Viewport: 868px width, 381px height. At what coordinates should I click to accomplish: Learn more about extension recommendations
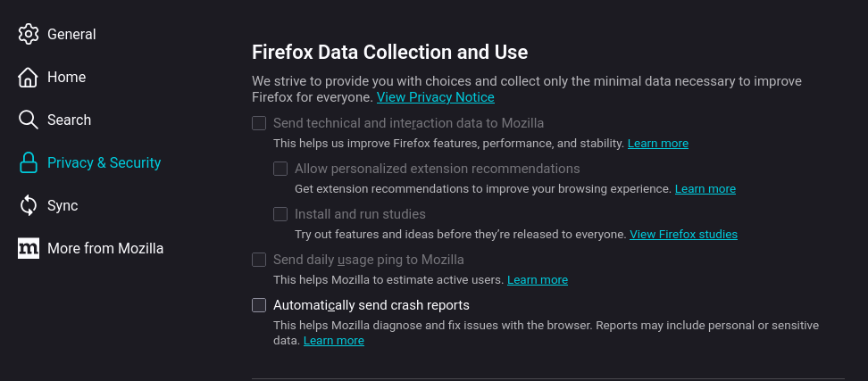coord(705,189)
